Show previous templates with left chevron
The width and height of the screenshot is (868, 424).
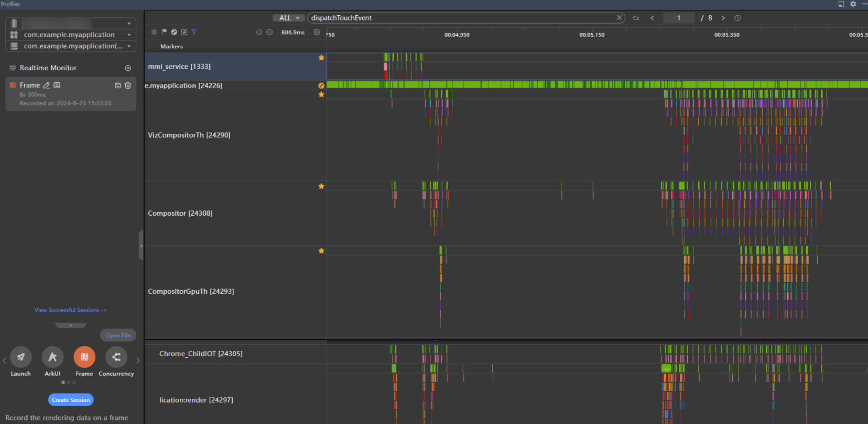tap(4, 361)
